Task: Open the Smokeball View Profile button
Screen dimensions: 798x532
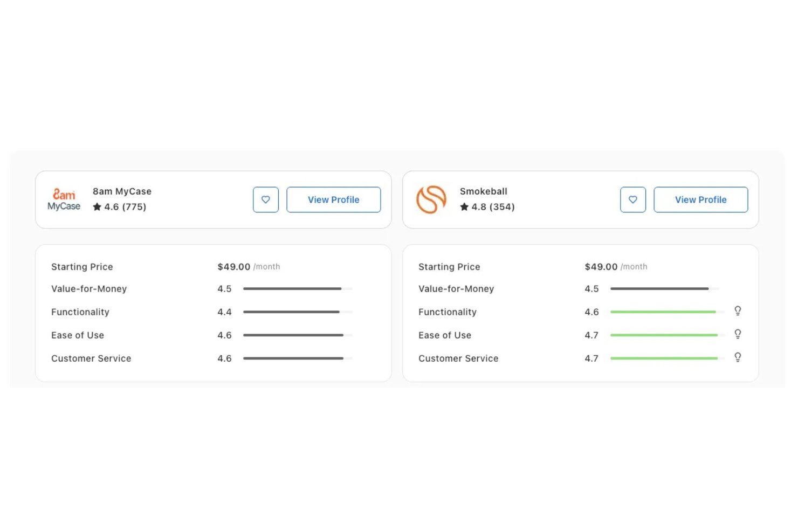Action: (701, 199)
